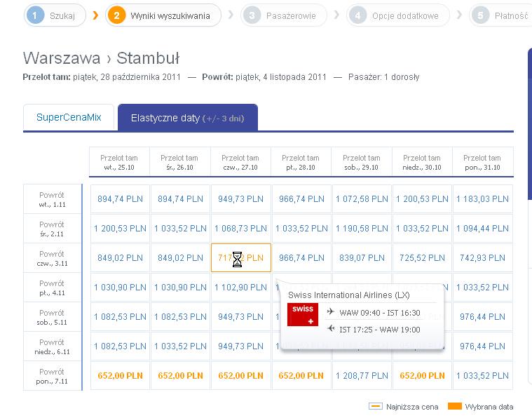Click step 3 Pasażerowie

coord(284,15)
